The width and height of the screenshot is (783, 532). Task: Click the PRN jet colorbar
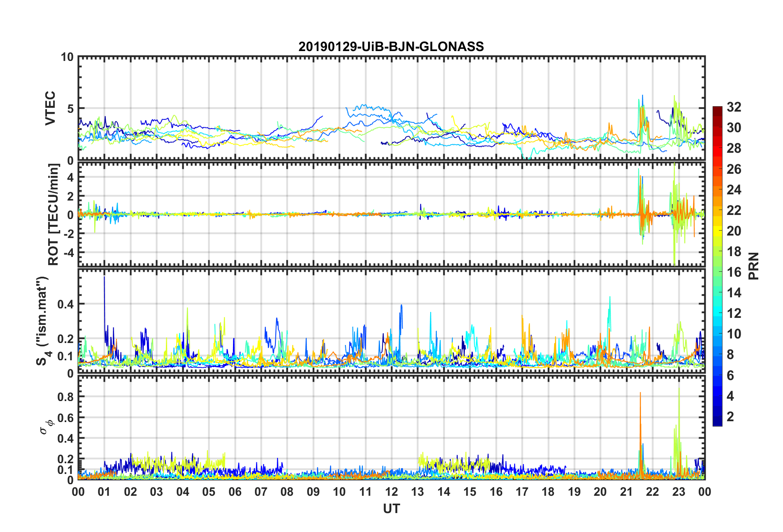(x=718, y=266)
